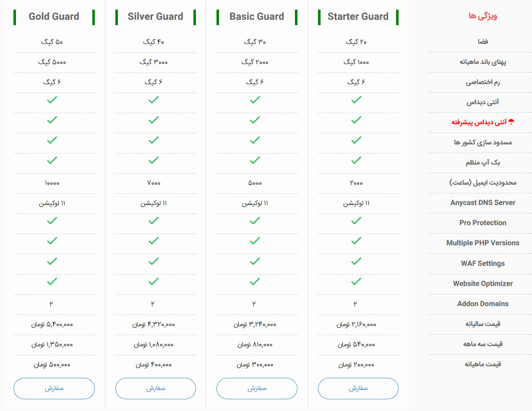Click Silver Guard's WAF Settings checkmark

point(154,261)
